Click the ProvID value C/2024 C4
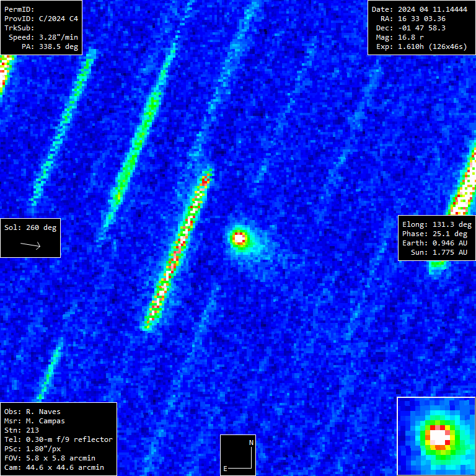 coord(58,19)
